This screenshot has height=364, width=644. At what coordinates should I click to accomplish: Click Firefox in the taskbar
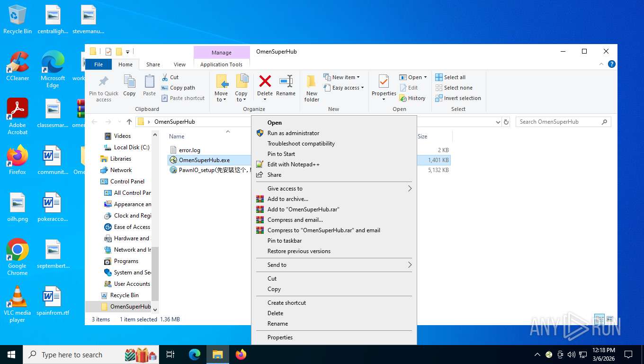coord(241,355)
